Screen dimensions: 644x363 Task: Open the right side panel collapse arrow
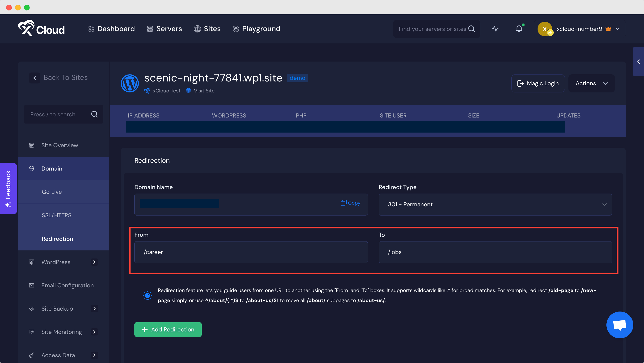(638, 62)
